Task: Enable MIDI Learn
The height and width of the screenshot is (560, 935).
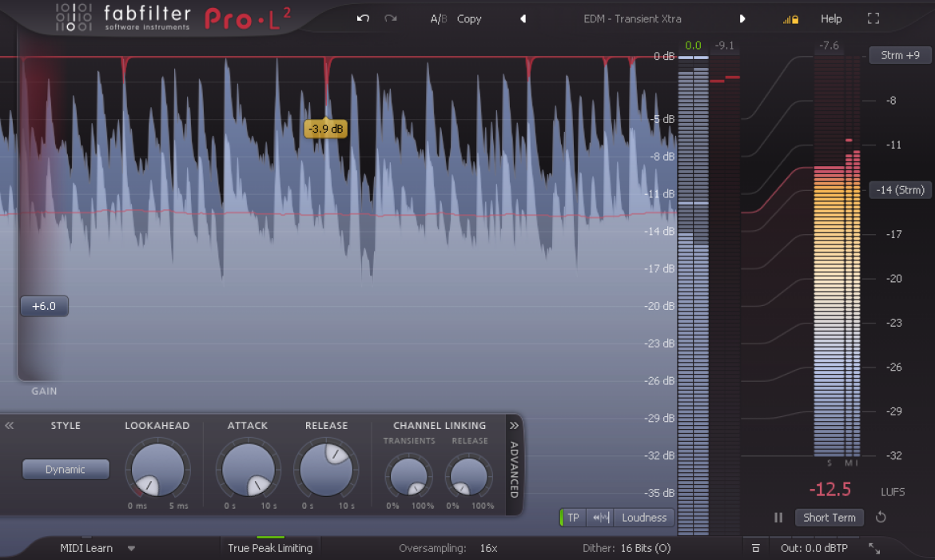Action: [x=86, y=548]
